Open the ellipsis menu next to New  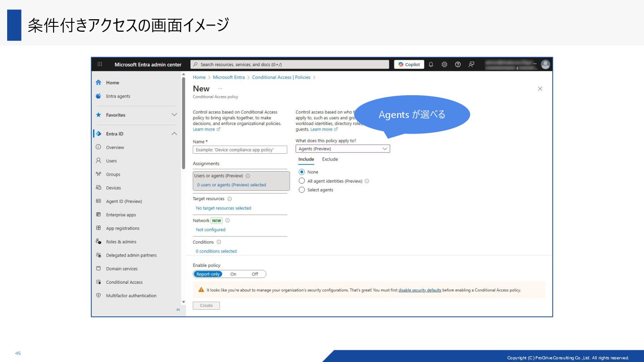tap(220, 88)
